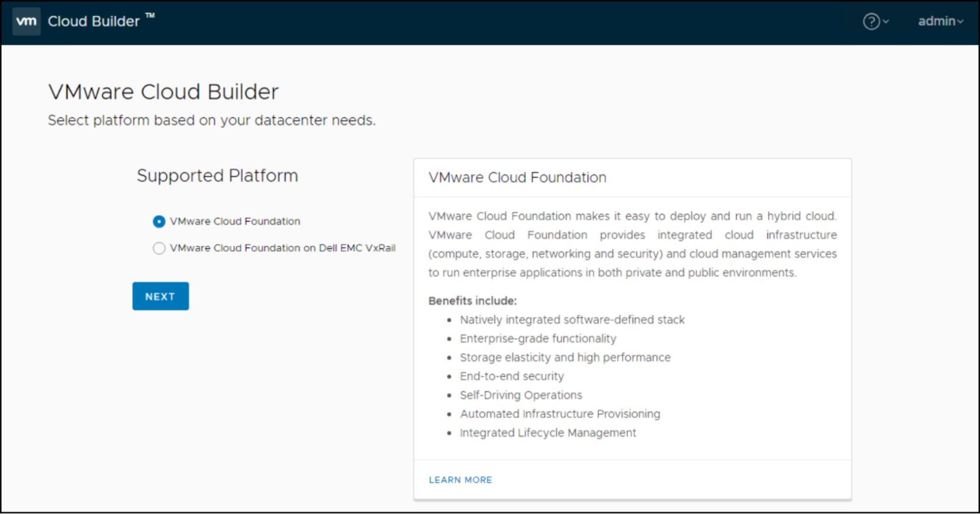Click the Benefits include label
The height and width of the screenshot is (514, 980).
coord(472,301)
